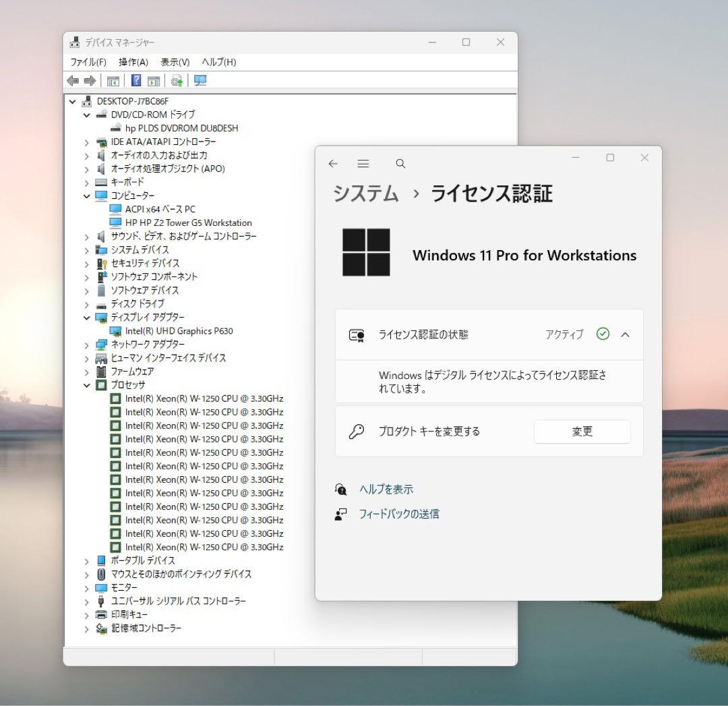Click the Settings search magnifier icon
Viewport: 728px width, 706px height.
(x=400, y=163)
